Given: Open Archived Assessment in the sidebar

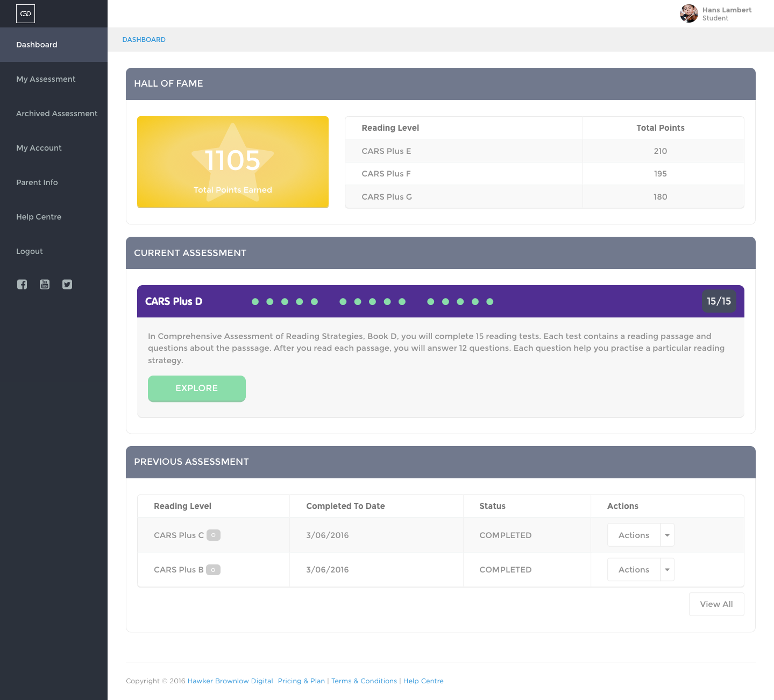Looking at the screenshot, I should pos(54,114).
